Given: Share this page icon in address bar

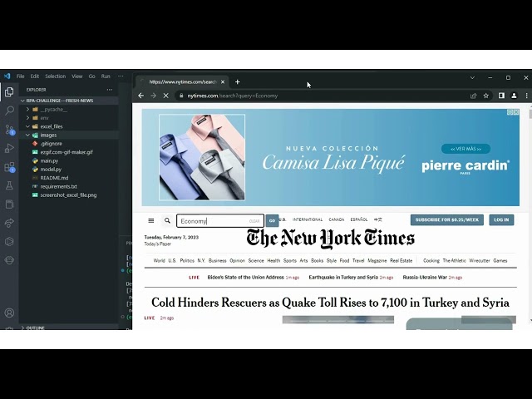Looking at the screenshot, I should pyautogui.click(x=473, y=96).
